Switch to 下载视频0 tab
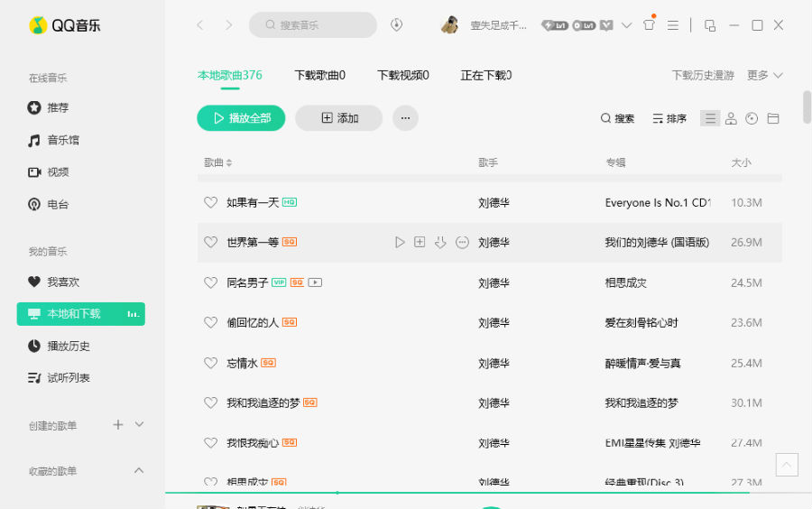This screenshot has width=812, height=509. point(403,75)
